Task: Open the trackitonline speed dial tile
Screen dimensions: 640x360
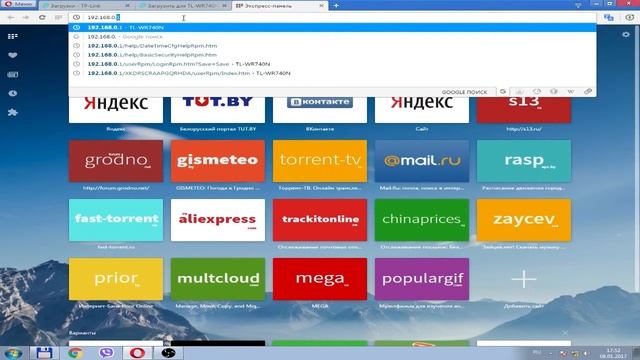Action: pos(320,220)
